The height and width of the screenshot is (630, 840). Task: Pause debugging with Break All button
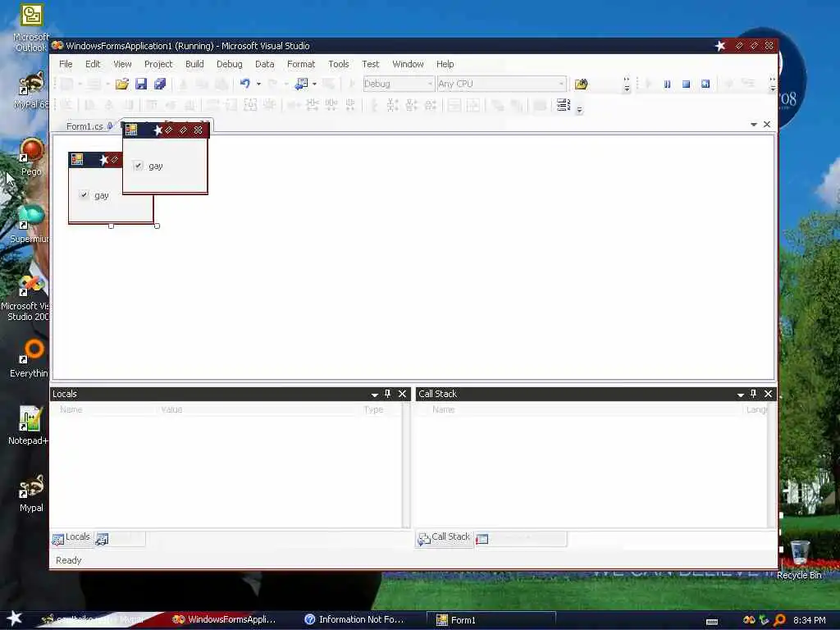(667, 84)
